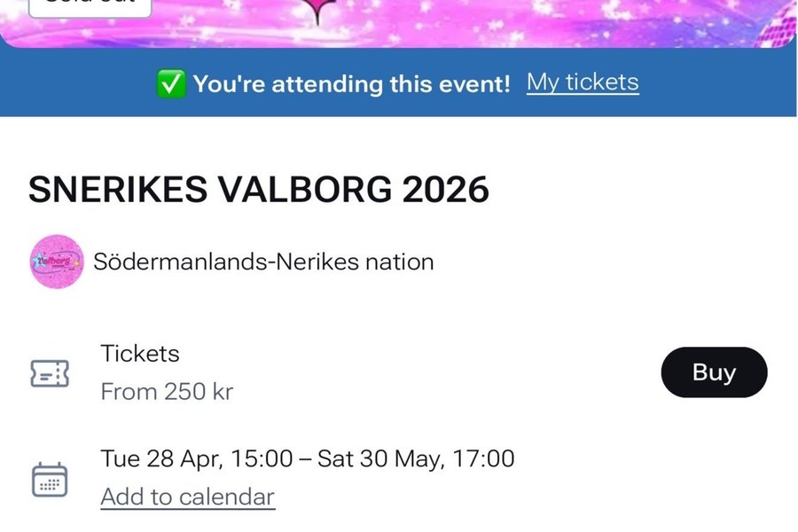This screenshot has width=798, height=532.
Task: Select the SNERIKES VALBORG 2026 title
Action: pyautogui.click(x=259, y=190)
